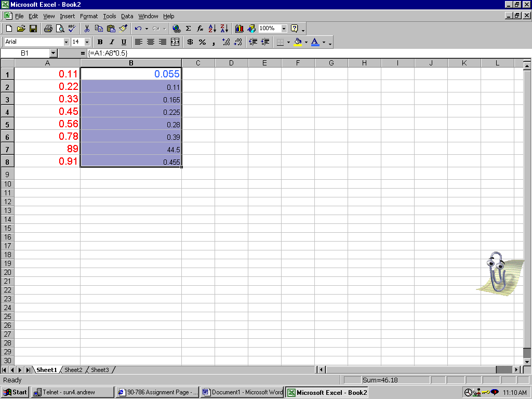Select cell A7 containing 89
The image size is (532, 399).
pos(47,149)
